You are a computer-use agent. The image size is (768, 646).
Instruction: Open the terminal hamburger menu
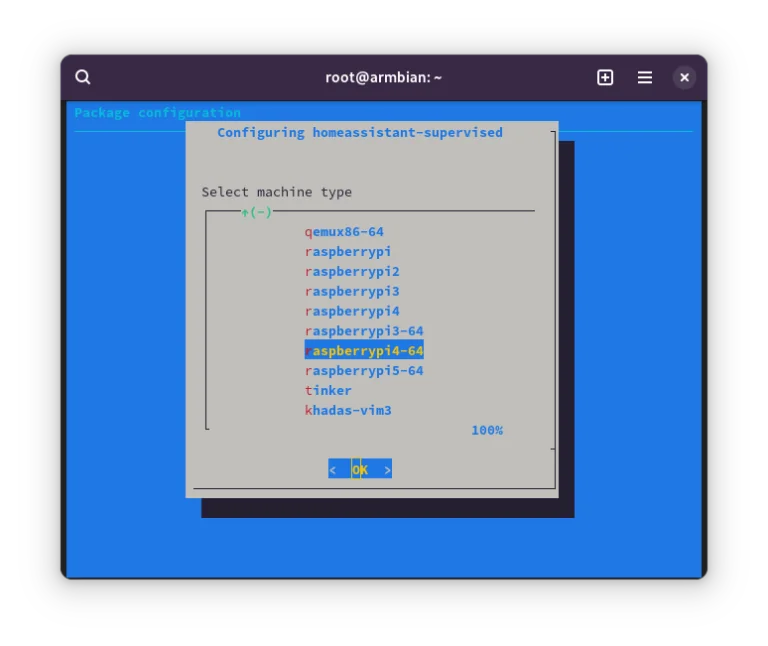pos(645,77)
